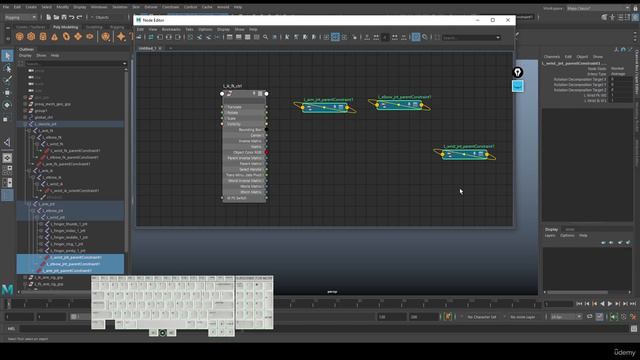This screenshot has height=360, width=640.
Task: Switch to the Poly Modeling shelf tab
Action: [x=65, y=27]
